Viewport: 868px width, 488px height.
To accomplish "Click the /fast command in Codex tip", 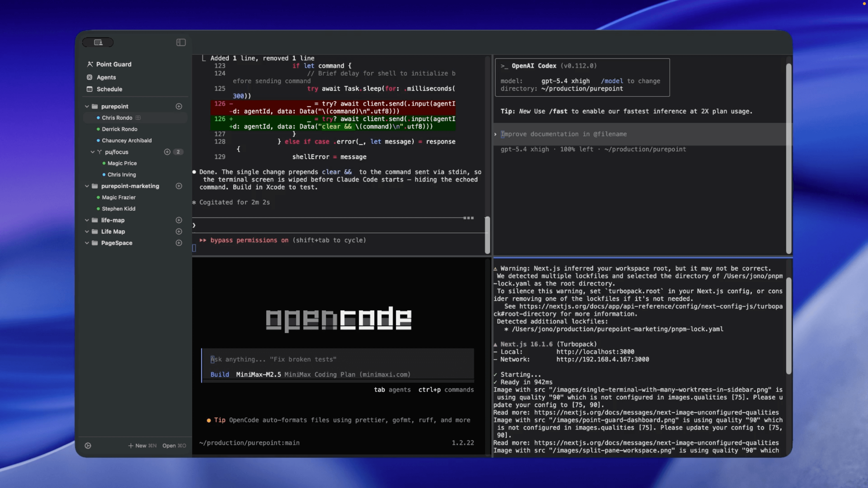I will (558, 111).
